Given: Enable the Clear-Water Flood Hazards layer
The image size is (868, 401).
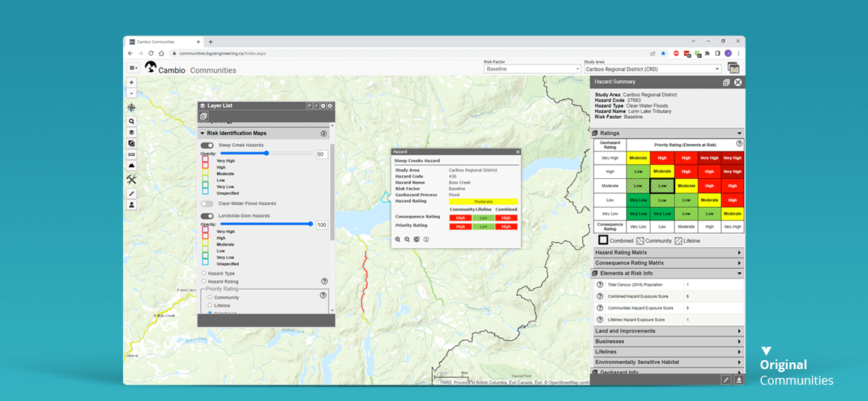Looking at the screenshot, I should [x=207, y=203].
